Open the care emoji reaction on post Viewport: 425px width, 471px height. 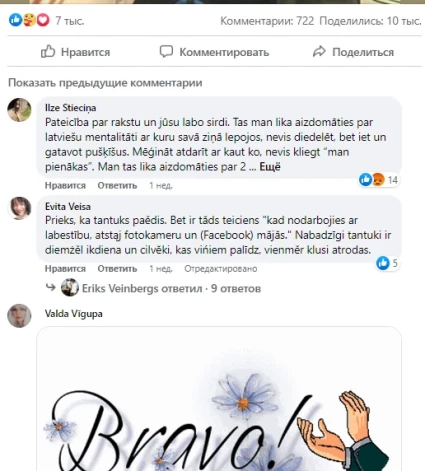pyautogui.click(x=29, y=20)
